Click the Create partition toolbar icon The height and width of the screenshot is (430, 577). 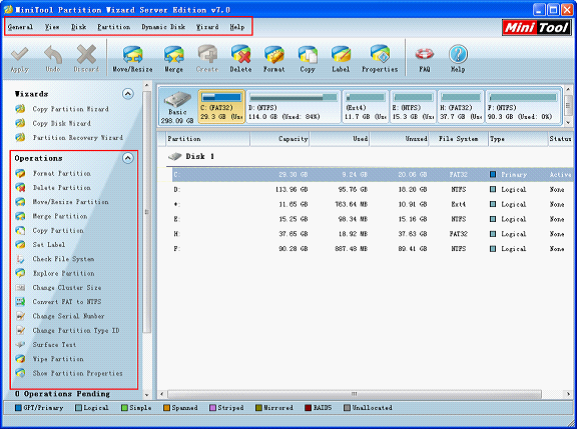pos(207,55)
